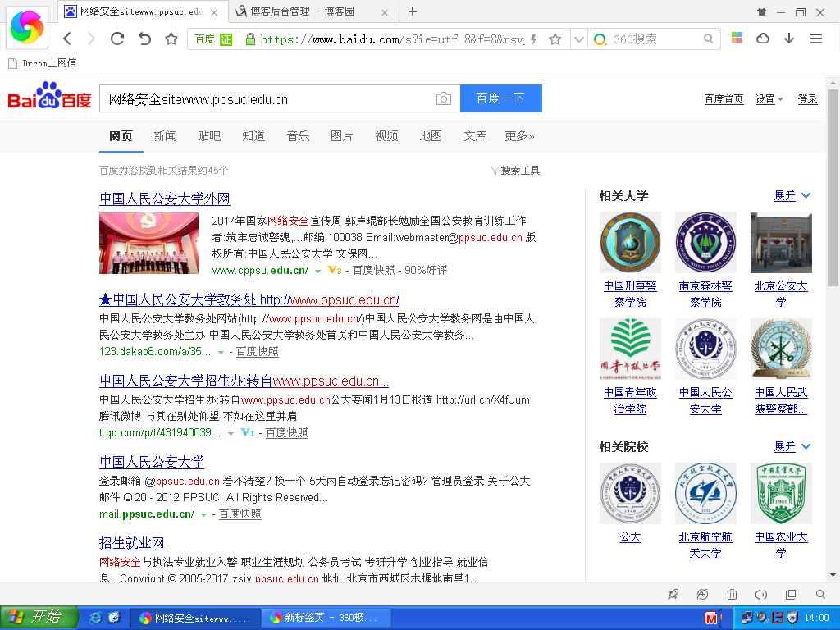Viewport: 840px width, 630px height.
Task: Click the undo close-tab icon
Action: click(144, 39)
